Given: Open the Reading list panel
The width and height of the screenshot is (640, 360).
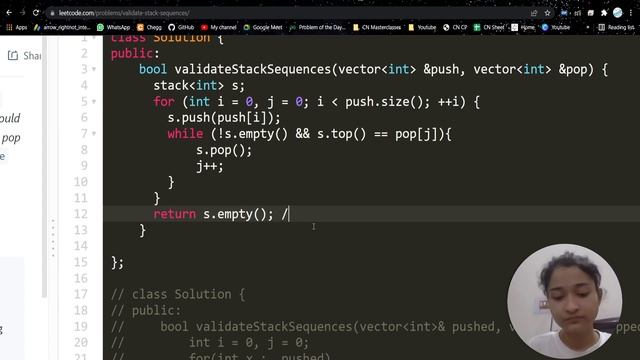Looking at the screenshot, I should coord(617,27).
